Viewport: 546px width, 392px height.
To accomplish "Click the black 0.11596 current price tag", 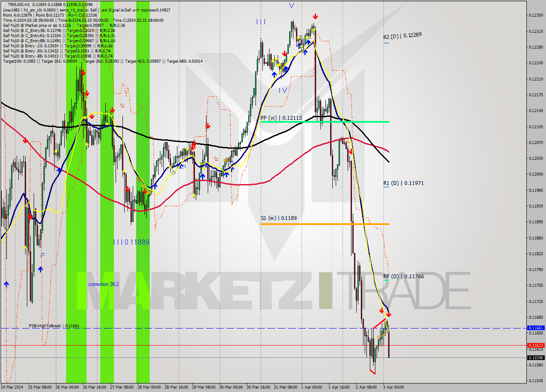I will pyautogui.click(x=536, y=358).
